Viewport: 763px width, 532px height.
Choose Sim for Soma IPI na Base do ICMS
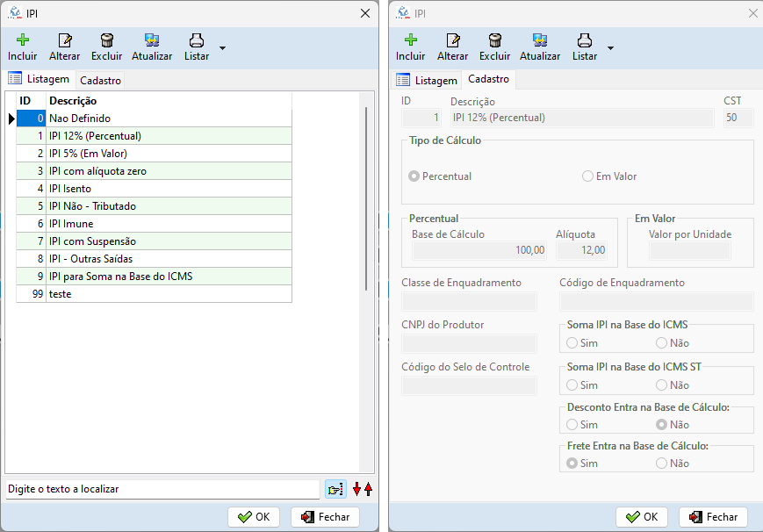572,343
